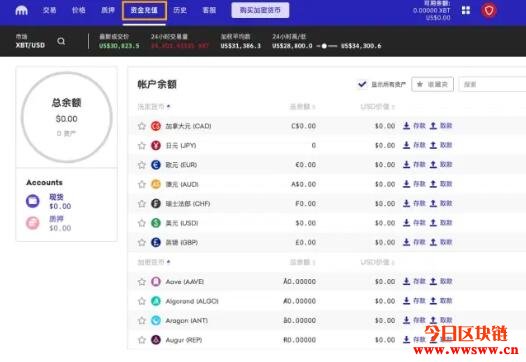Withdraw (取款) Euros

(441, 164)
